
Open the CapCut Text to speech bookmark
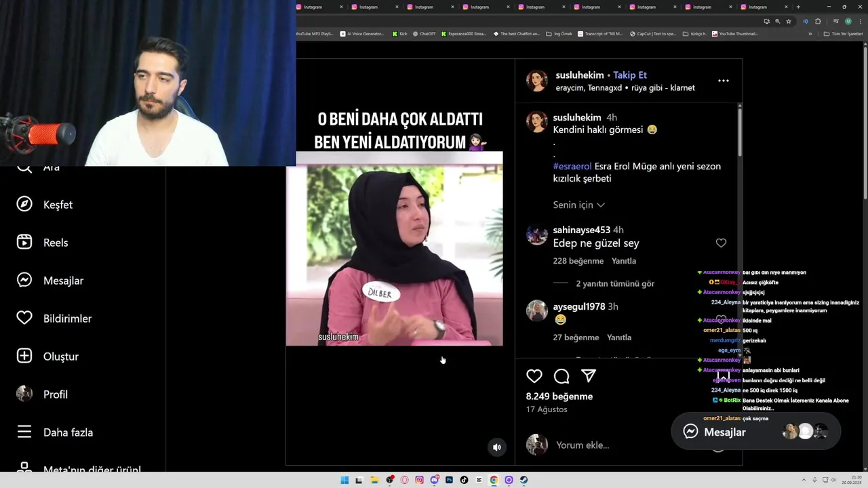pyautogui.click(x=652, y=33)
